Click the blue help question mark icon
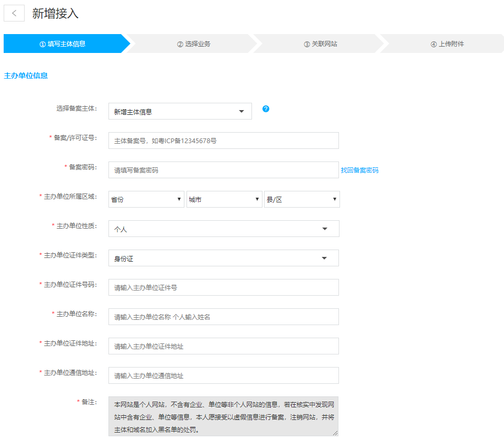504x442 pixels. 266,109
